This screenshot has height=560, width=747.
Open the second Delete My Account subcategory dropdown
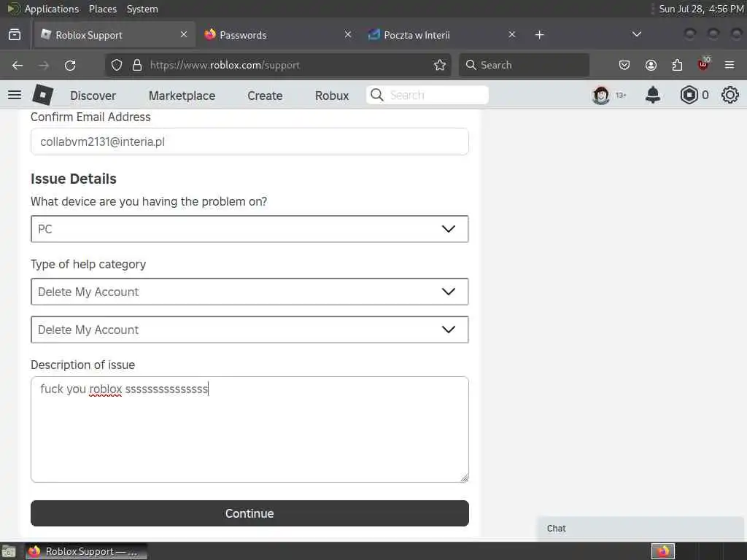(x=249, y=330)
